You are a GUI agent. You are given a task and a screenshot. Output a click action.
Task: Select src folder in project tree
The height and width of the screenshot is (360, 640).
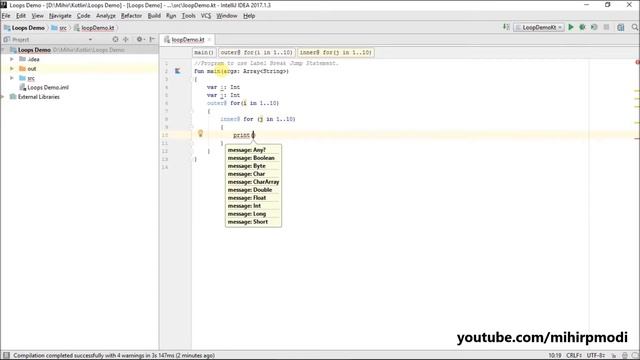pyautogui.click(x=31, y=78)
